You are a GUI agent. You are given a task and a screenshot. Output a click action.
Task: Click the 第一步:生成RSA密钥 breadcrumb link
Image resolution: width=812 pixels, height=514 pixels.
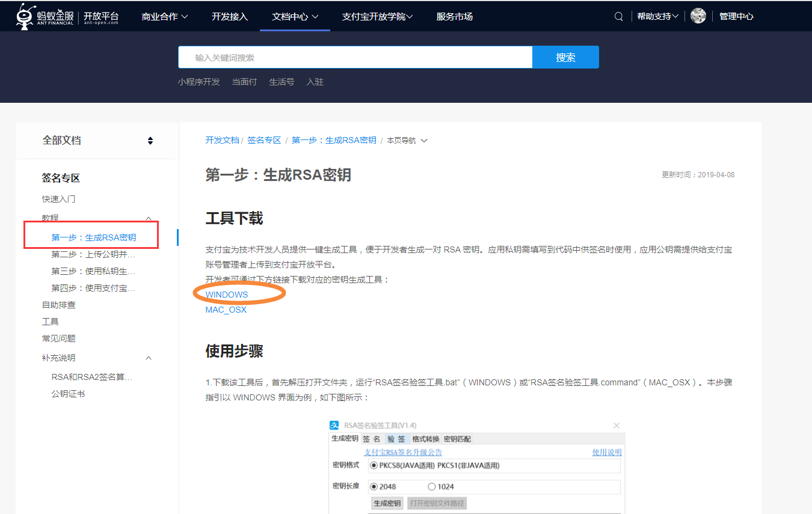pyautogui.click(x=334, y=140)
